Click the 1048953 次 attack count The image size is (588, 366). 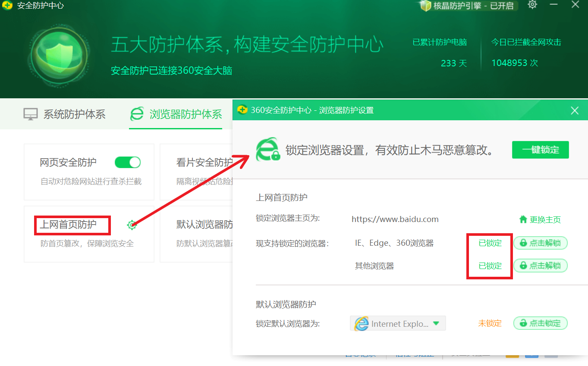coord(515,63)
